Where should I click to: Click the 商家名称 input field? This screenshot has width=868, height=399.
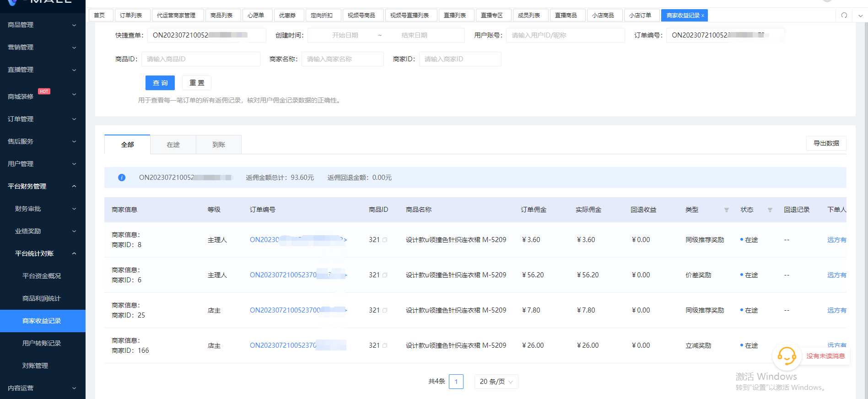[x=343, y=59]
